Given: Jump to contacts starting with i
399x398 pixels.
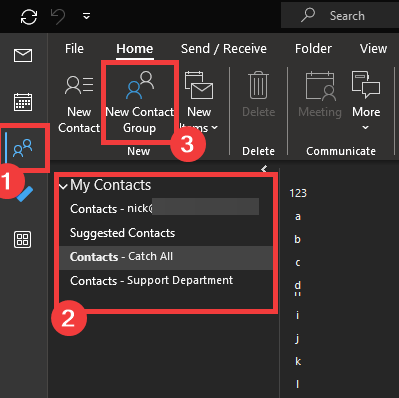Looking at the screenshot, I should click(297, 315).
